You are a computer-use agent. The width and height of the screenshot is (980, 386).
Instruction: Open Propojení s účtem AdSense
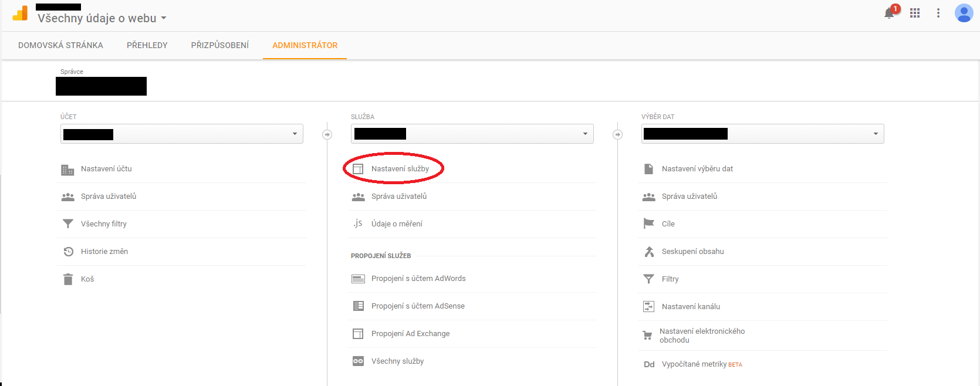tap(418, 306)
